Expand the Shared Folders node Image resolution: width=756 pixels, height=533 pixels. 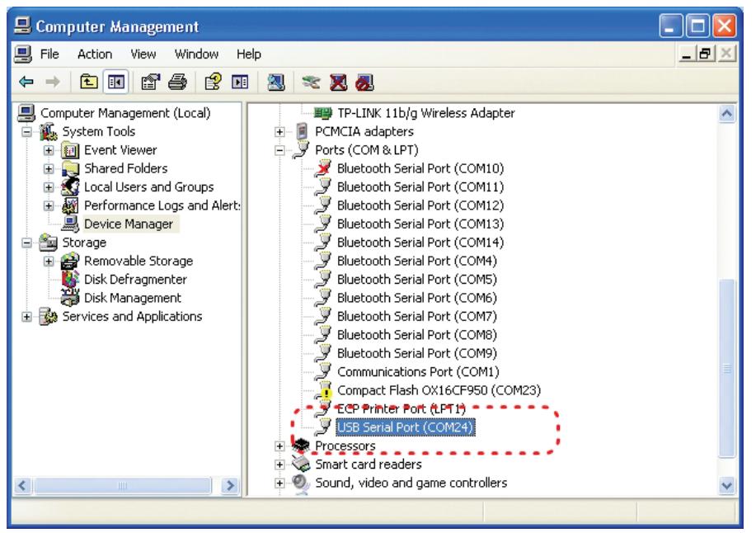[49, 169]
